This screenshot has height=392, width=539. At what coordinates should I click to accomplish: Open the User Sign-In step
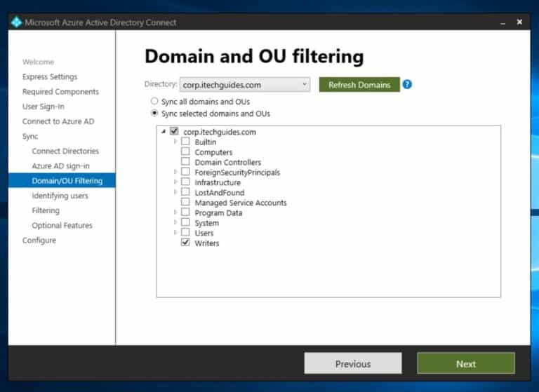[44, 107]
